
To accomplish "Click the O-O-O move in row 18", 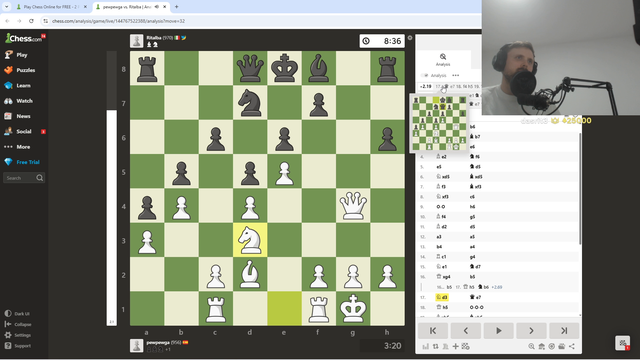I will 476,307.
